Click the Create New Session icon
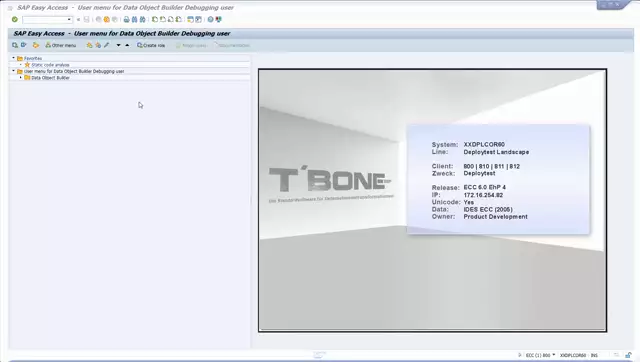This screenshot has height=362, width=640. 190,19
